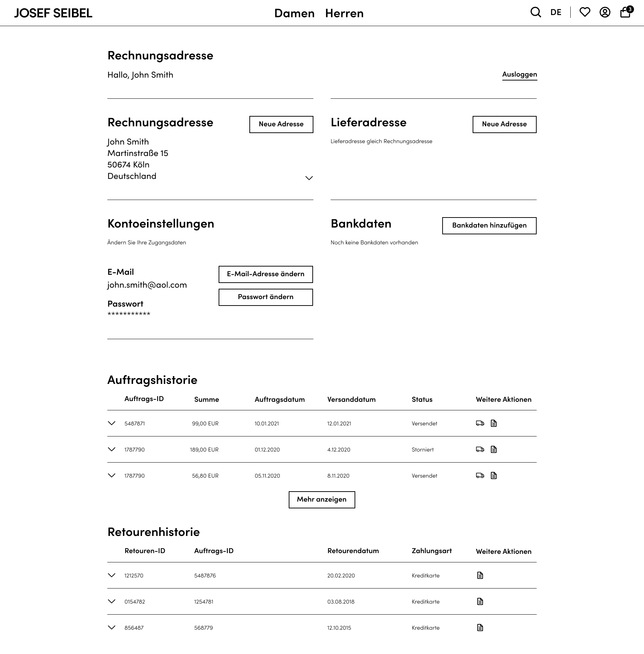Viewport: 644px width, 654px height.
Task: Expand return 0154782 details
Action: pos(112,601)
